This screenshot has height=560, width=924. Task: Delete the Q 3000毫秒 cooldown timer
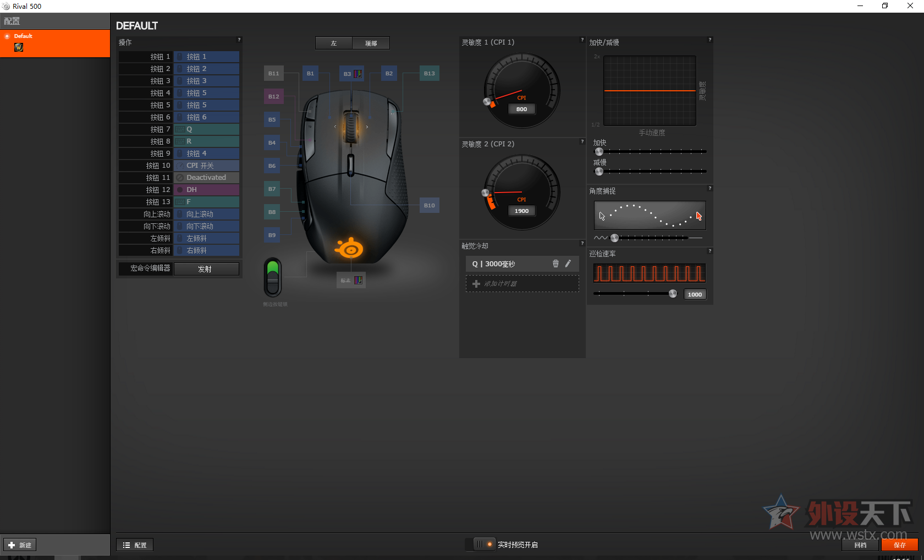pos(555,263)
